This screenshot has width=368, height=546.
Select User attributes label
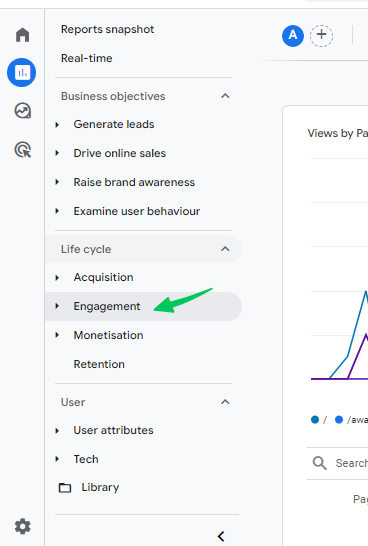point(113,430)
